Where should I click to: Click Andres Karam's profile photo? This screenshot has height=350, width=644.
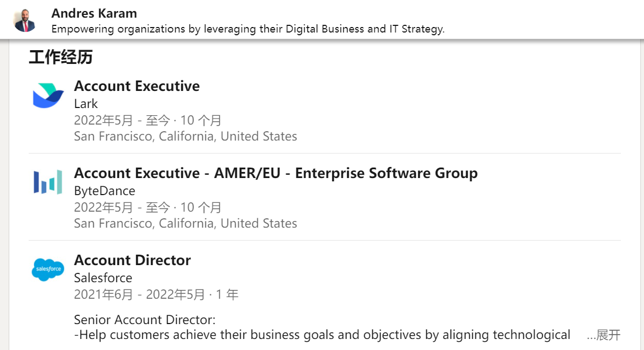(x=25, y=20)
